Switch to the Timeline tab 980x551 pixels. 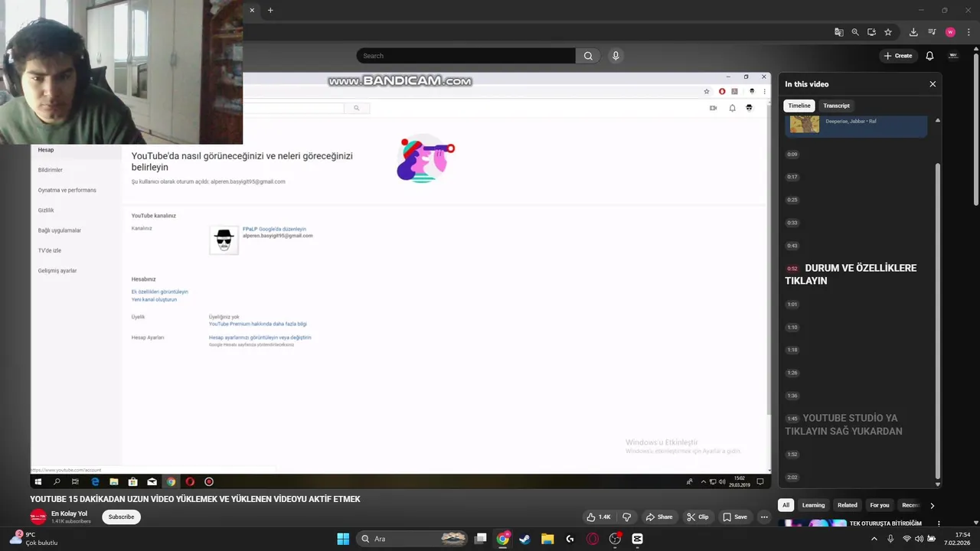[x=799, y=106]
